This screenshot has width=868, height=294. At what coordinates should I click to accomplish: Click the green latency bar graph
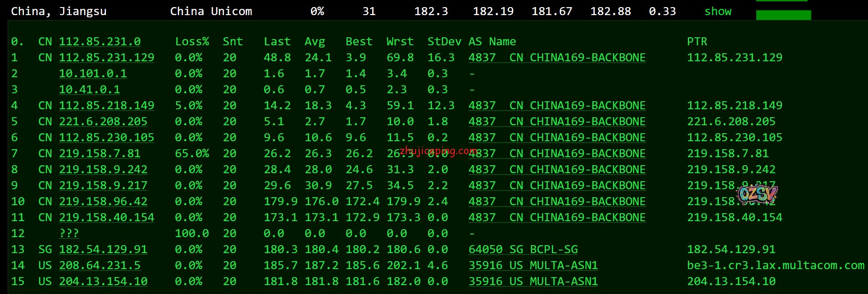pyautogui.click(x=783, y=15)
